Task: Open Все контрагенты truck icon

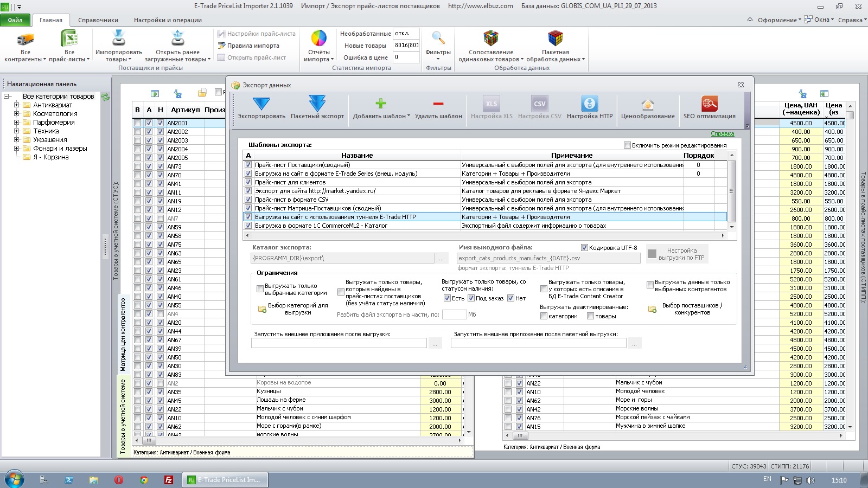Action: [x=25, y=39]
